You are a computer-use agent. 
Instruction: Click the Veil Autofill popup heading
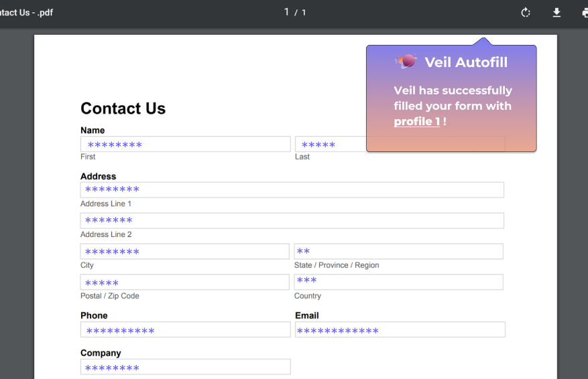[465, 62]
